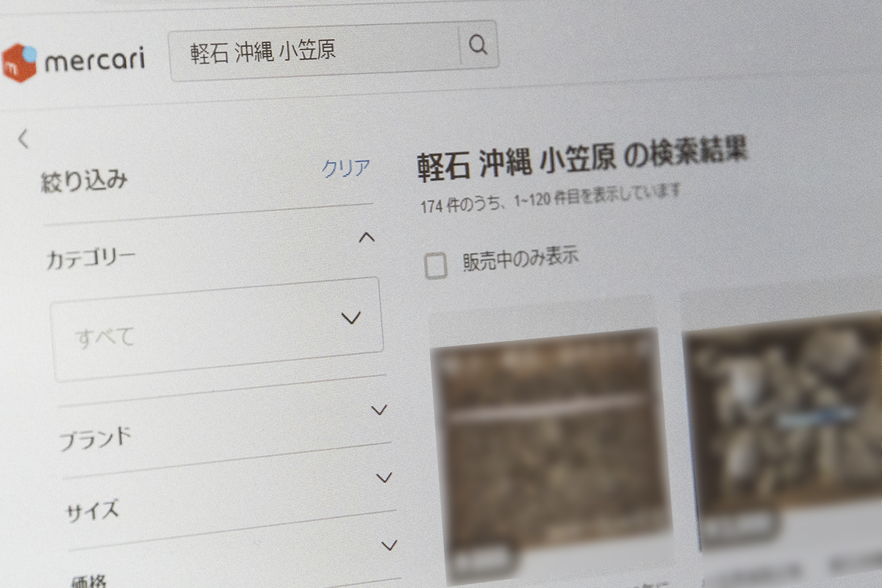This screenshot has width=882, height=588.
Task: Expand the 価格 filter chevron
Action: click(x=390, y=545)
